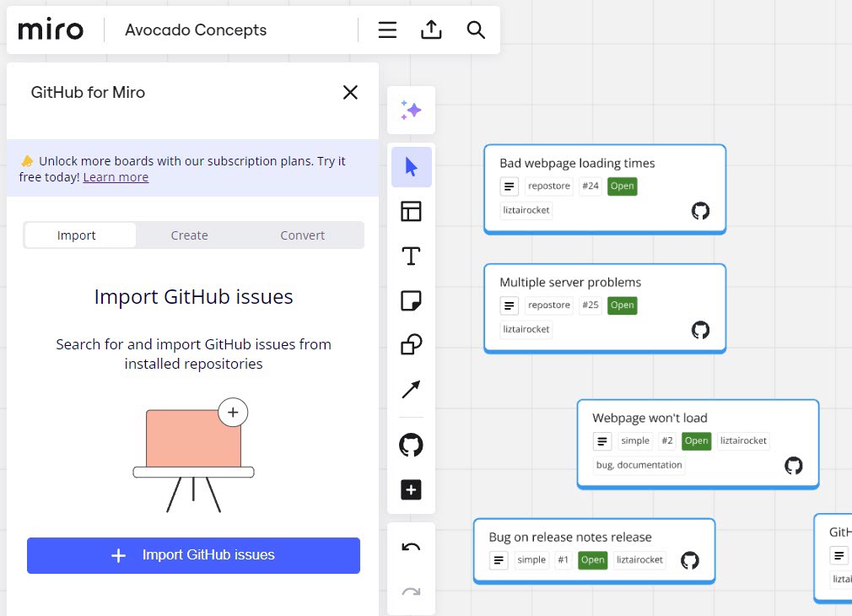Add more apps with the plus icon

(411, 489)
